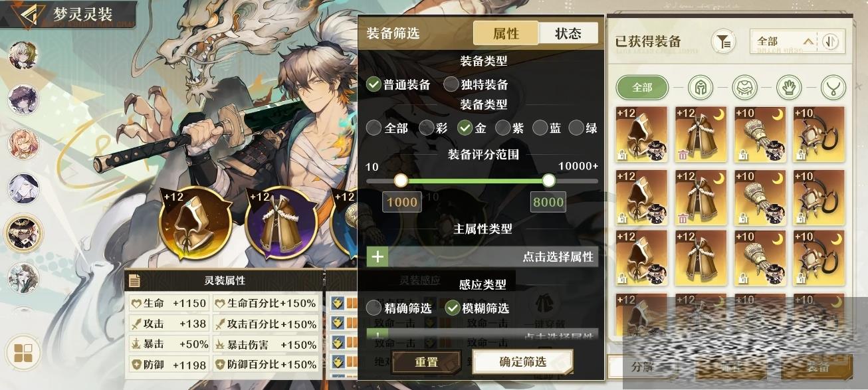Select the glove equipment slot filter
The image size is (868, 390).
coord(789,87)
